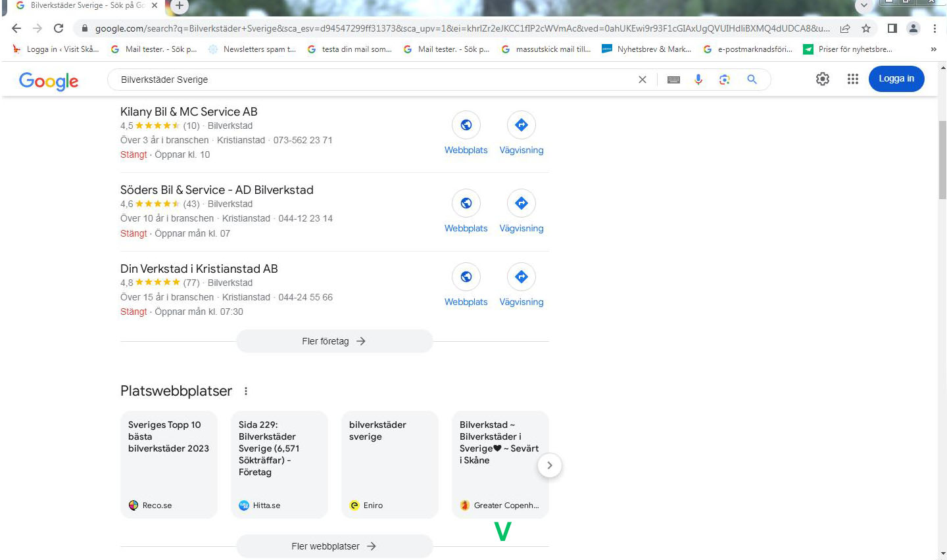Click the Din Verkstad rating count (77)
Screen dimensions: 947x560
tap(191, 283)
